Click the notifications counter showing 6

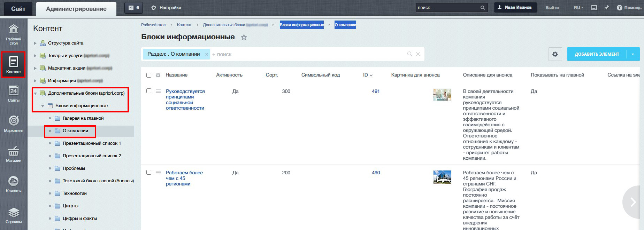pos(134,8)
